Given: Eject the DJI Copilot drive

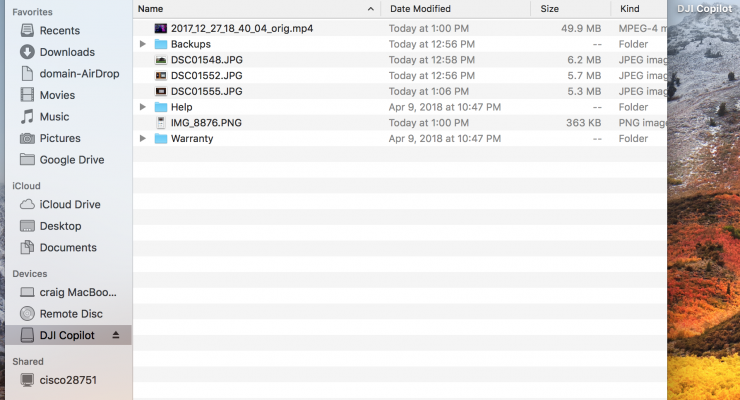Looking at the screenshot, I should pos(116,335).
